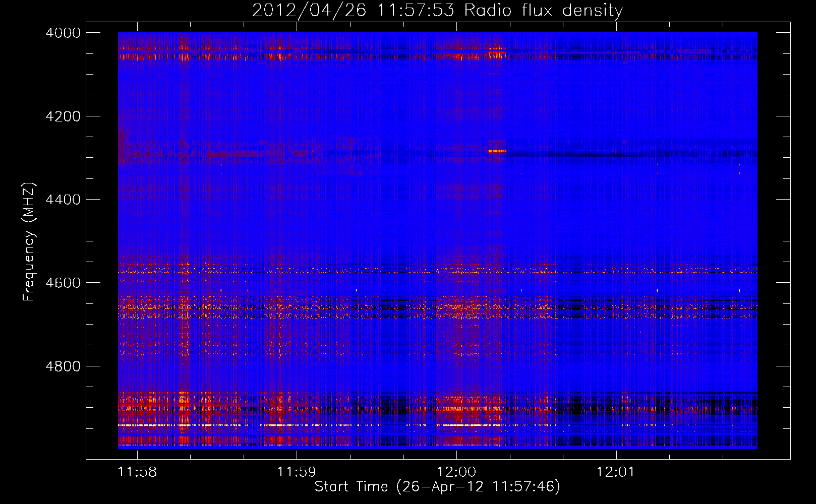This screenshot has height=504, width=816.
Task: Click the plot title "2012/04/26 11:57:53 Radio flux density"
Action: tap(437, 10)
